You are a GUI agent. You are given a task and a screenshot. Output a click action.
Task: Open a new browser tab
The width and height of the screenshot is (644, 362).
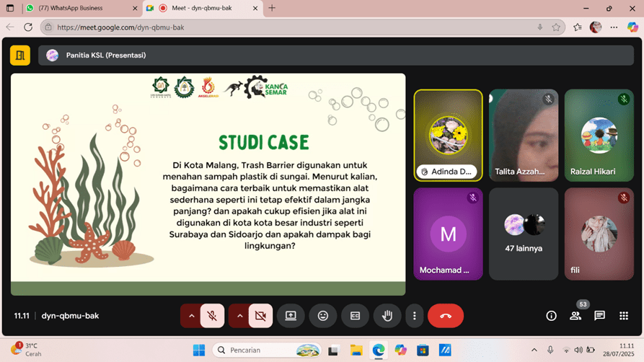[272, 9]
